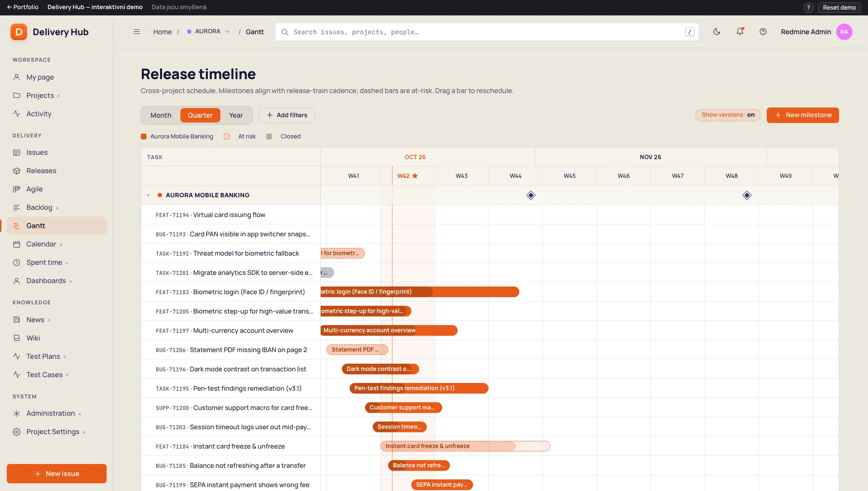Open FEAT-71194 Virtual card issuing flow
The height and width of the screenshot is (491, 868).
(x=231, y=215)
